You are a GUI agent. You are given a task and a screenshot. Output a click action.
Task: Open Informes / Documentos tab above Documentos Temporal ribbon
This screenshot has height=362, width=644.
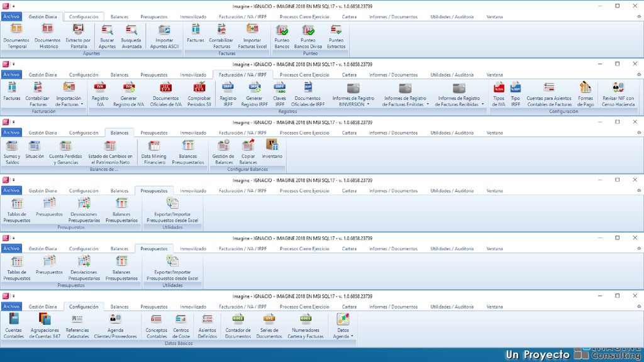point(393,17)
